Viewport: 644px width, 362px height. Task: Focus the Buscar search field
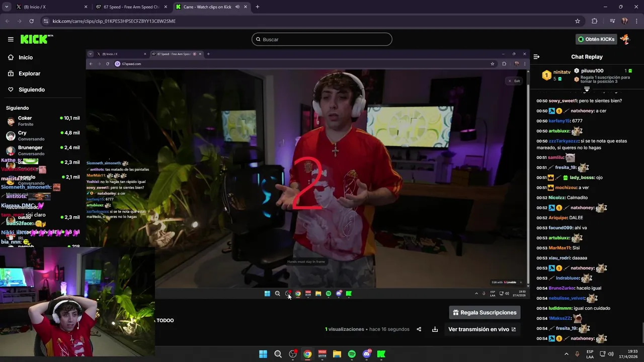tap(322, 39)
